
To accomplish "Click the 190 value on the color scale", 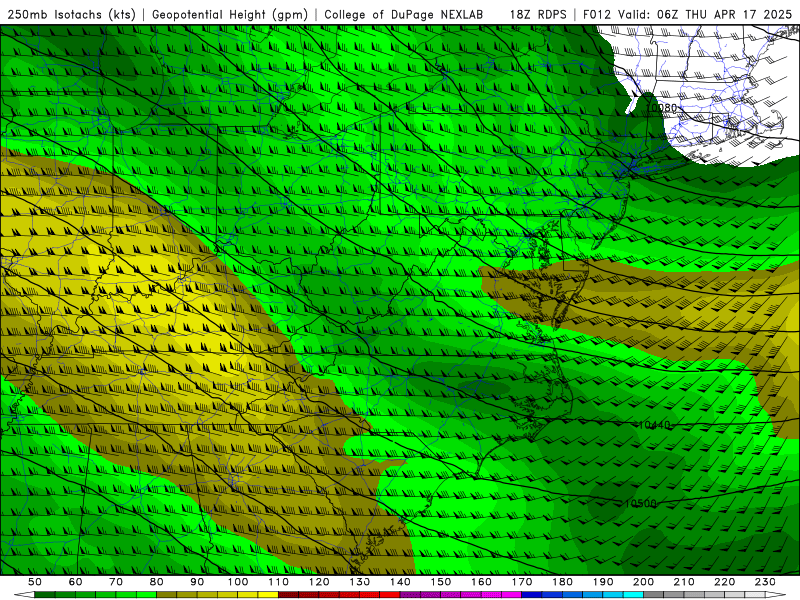I will [603, 582].
